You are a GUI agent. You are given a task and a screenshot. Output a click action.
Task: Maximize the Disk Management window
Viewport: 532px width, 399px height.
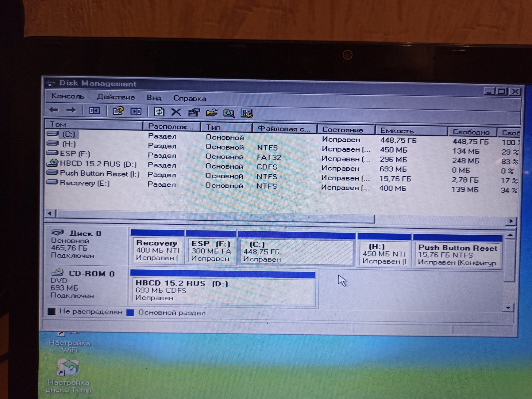pos(501,91)
